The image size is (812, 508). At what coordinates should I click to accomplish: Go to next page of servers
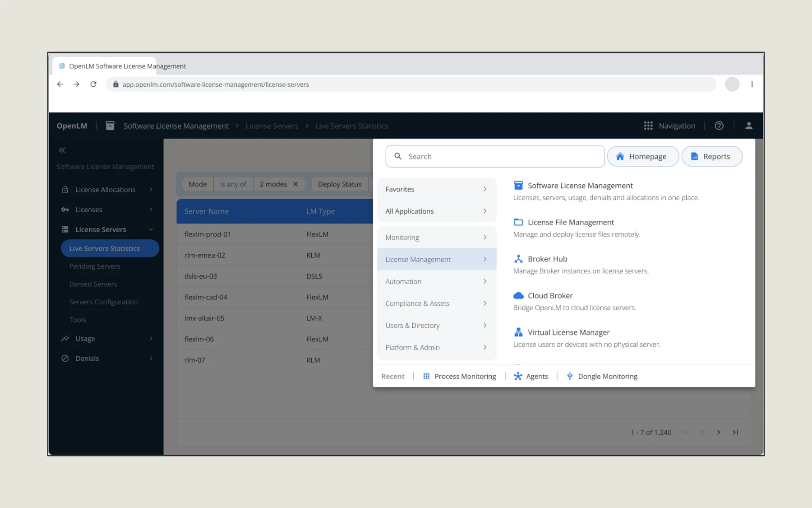719,432
